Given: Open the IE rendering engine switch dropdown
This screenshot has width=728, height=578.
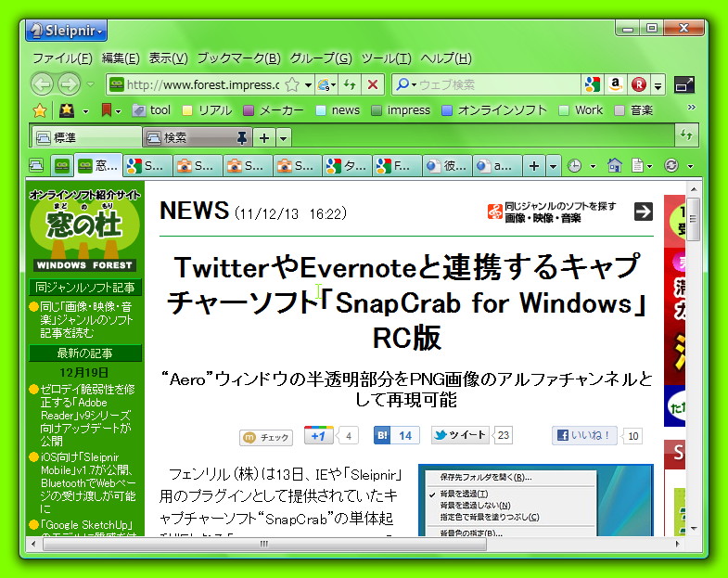Looking at the screenshot, I should pos(326,84).
